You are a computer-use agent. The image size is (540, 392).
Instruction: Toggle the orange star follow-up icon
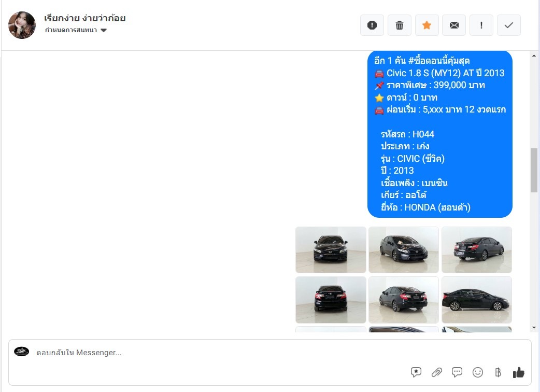pyautogui.click(x=427, y=25)
